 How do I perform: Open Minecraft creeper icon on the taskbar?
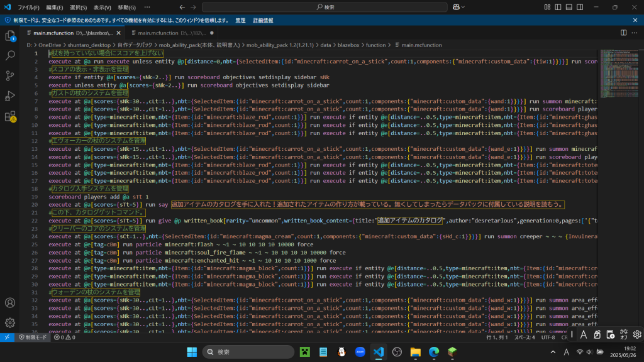coord(305,352)
